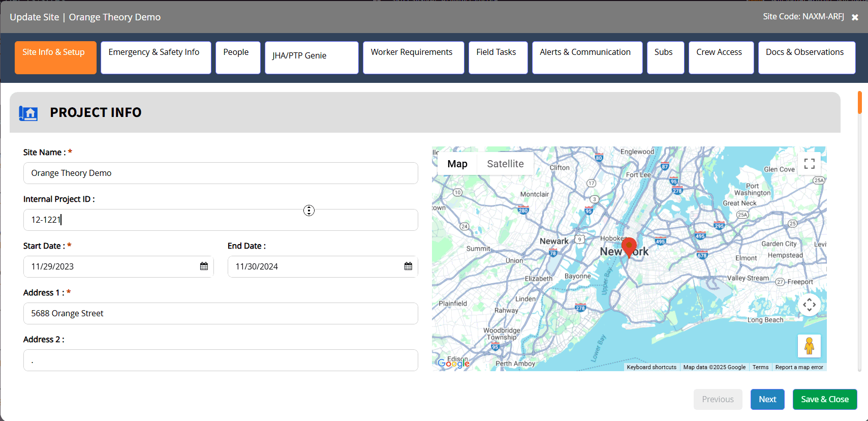This screenshot has height=421, width=868.
Task: Go to Worker Requirements tab
Action: point(414,57)
